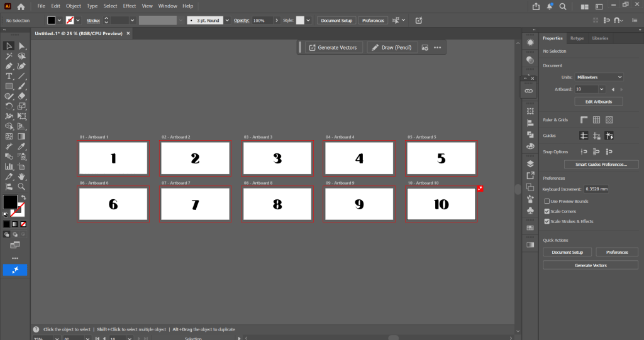Toggle Scale Strokes & Effects checkbox

coord(547,221)
